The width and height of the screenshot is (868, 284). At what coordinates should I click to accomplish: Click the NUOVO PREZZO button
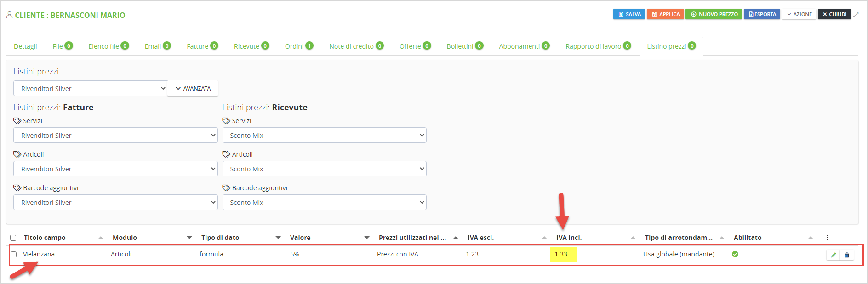pos(714,14)
